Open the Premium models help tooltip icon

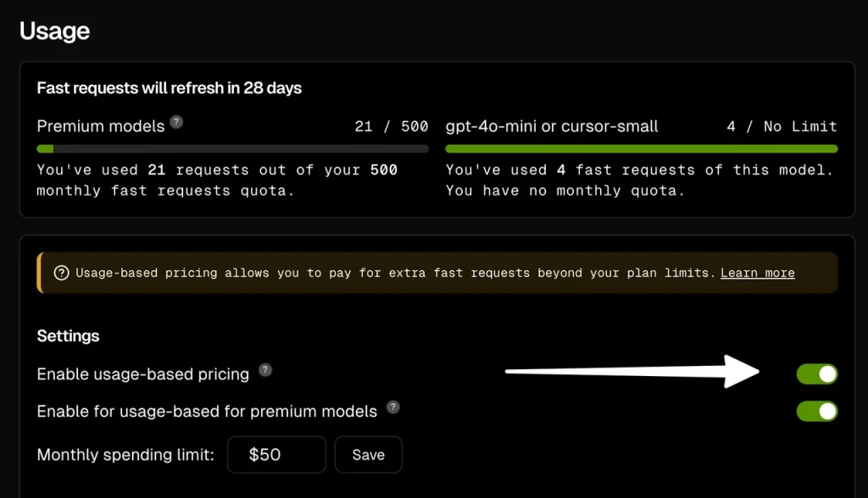pyautogui.click(x=176, y=122)
